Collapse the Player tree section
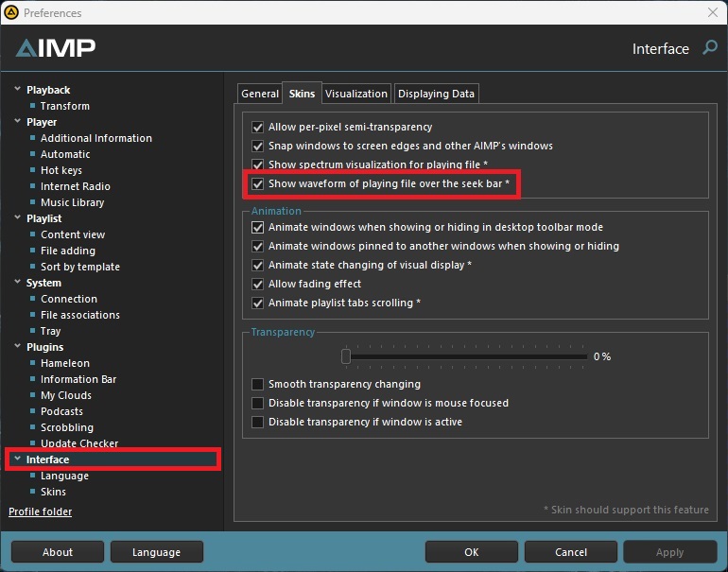The image size is (728, 572). [18, 121]
